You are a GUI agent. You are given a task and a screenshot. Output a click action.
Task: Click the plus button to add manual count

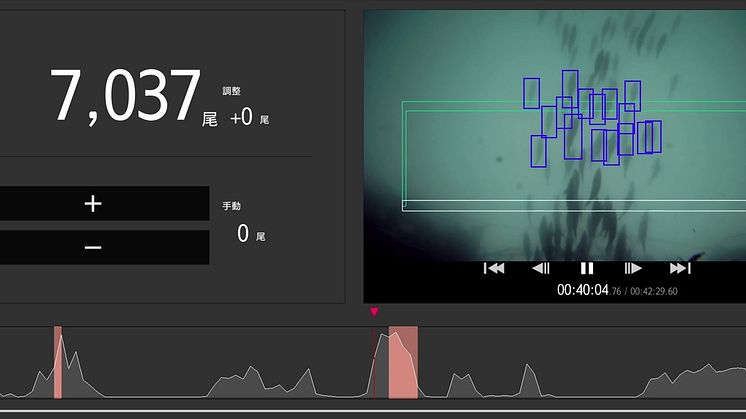(93, 204)
